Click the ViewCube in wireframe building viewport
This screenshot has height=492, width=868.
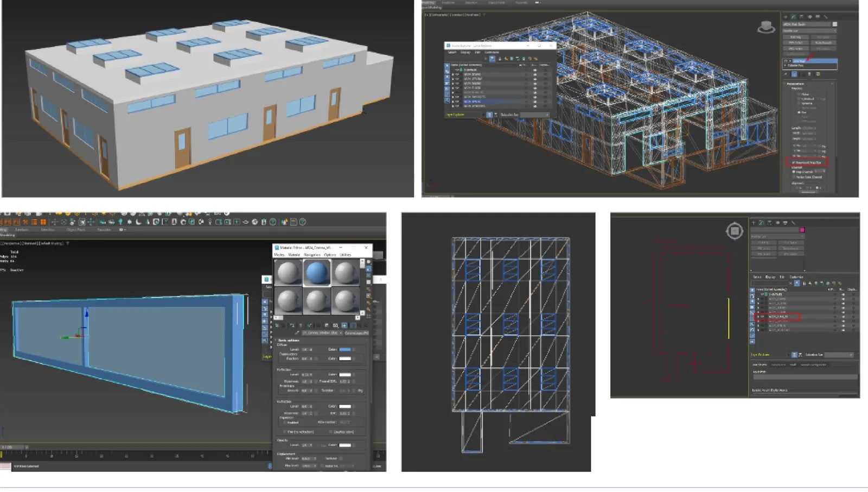point(766,27)
